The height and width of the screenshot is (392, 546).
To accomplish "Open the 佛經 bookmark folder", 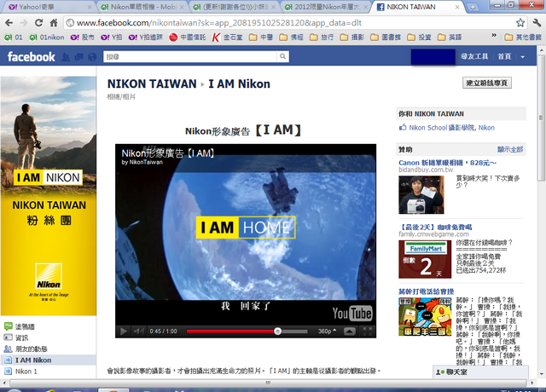I will pyautogui.click(x=292, y=37).
